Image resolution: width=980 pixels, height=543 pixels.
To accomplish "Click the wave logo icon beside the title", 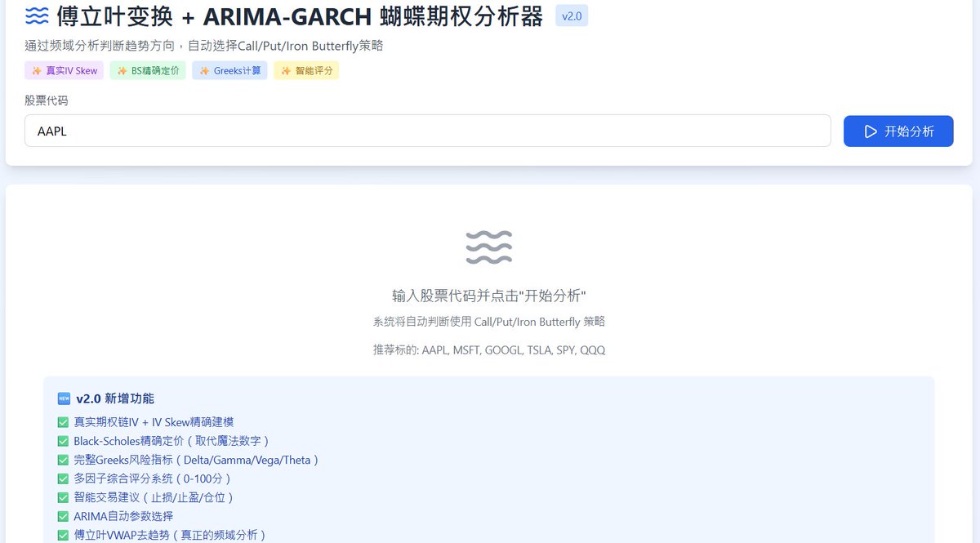I will point(37,16).
